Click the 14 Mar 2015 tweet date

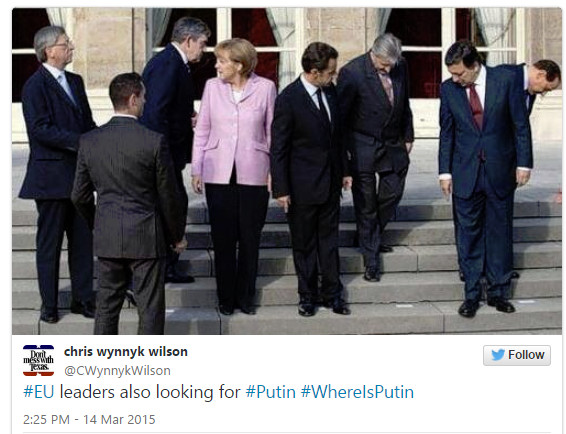[x=119, y=420]
